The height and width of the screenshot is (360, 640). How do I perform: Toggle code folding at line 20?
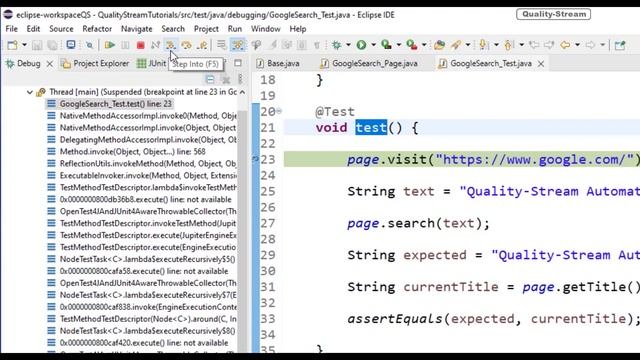(279, 111)
